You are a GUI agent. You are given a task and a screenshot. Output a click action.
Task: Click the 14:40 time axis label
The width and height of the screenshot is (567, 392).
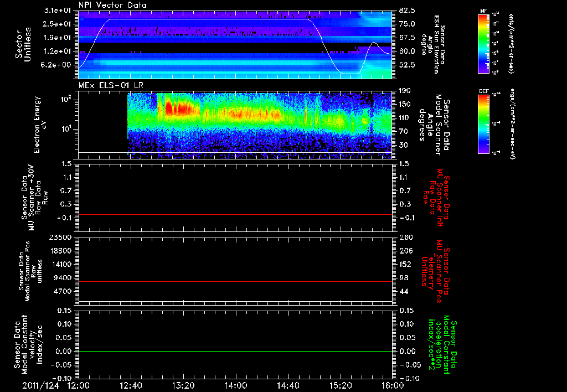point(288,385)
